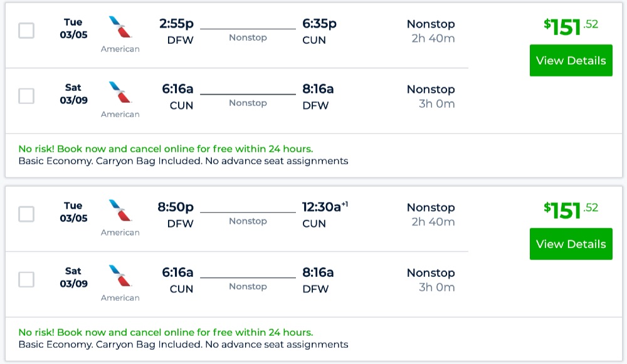Check the box for first Sat 03/09 return
This screenshot has width=627, height=364.
[x=26, y=96]
